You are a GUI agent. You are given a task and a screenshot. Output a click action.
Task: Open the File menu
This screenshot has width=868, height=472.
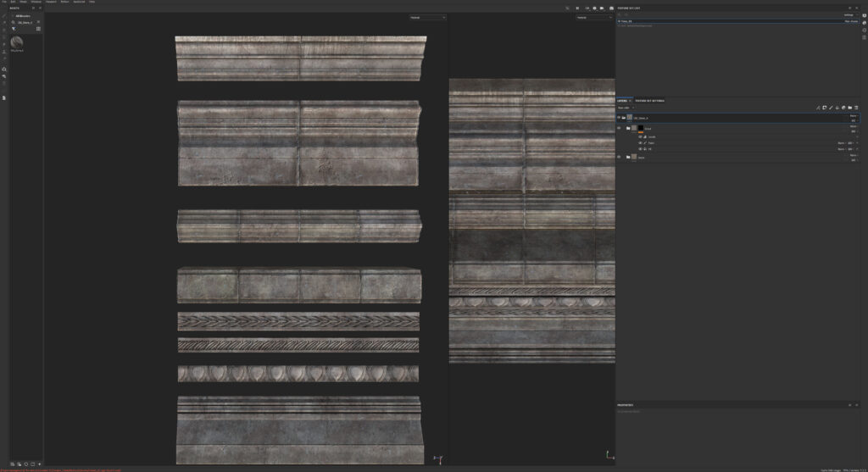[x=4, y=2]
